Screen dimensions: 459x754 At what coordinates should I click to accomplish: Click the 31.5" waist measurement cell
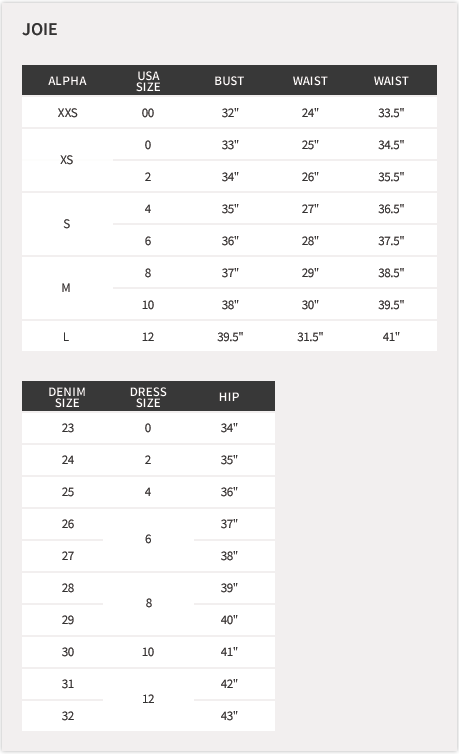tap(310, 337)
